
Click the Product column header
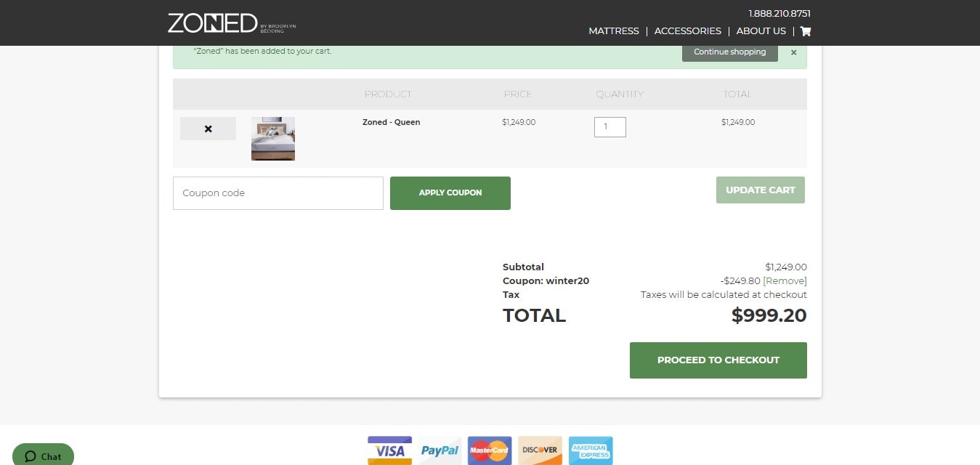(388, 94)
